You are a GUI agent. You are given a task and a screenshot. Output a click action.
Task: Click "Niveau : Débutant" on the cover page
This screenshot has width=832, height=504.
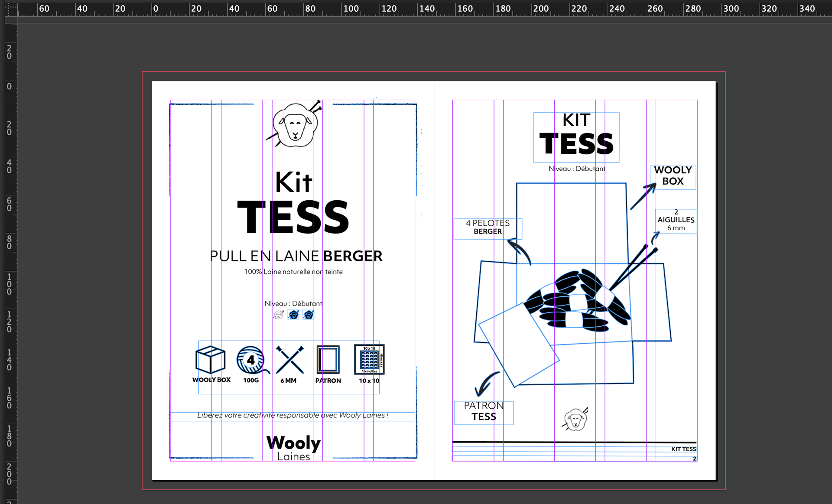coord(293,303)
